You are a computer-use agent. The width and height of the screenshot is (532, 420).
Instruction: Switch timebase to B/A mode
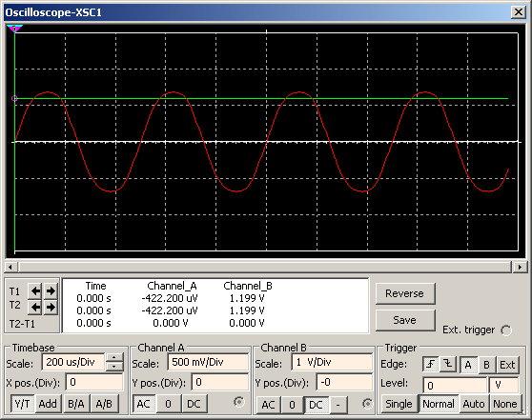(x=76, y=404)
